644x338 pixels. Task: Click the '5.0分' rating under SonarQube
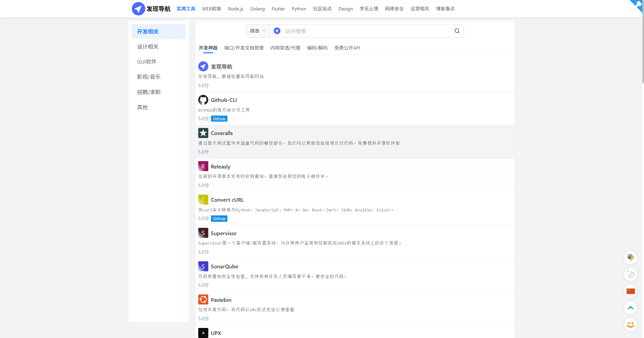[x=203, y=285]
